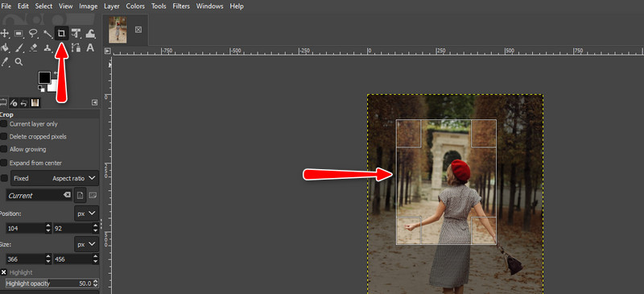Open the Size units px dropdown

pos(86,244)
